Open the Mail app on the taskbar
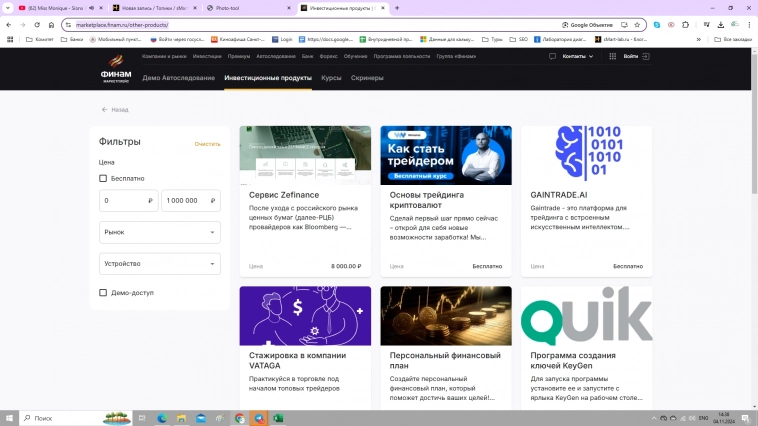This screenshot has width=758, height=426. coord(201,418)
